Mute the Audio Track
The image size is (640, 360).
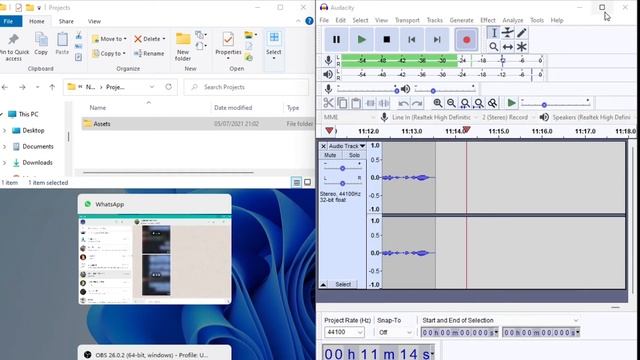tap(330, 155)
